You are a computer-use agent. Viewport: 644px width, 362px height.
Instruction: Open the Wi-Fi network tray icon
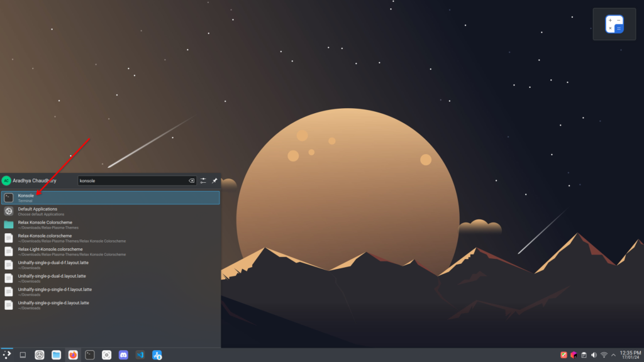coord(604,355)
